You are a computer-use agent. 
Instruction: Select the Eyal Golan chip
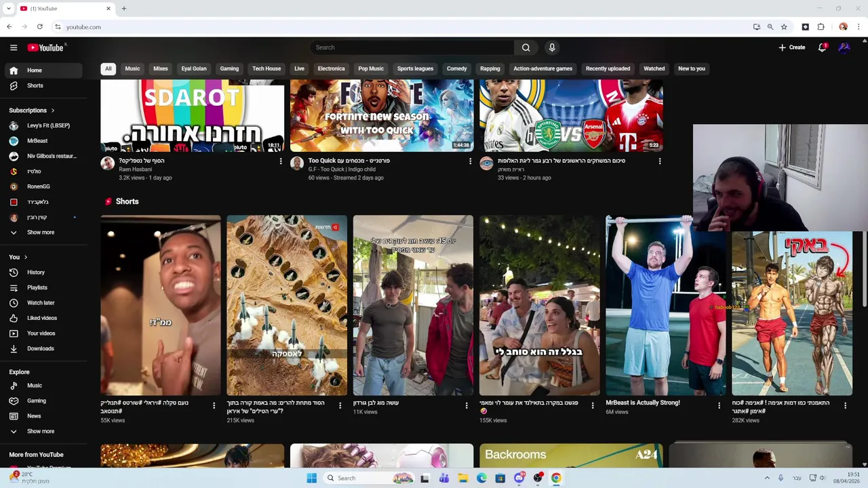pos(194,68)
